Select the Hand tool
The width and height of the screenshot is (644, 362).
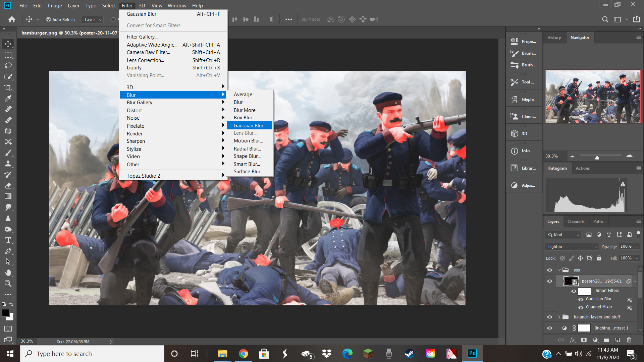point(8,273)
